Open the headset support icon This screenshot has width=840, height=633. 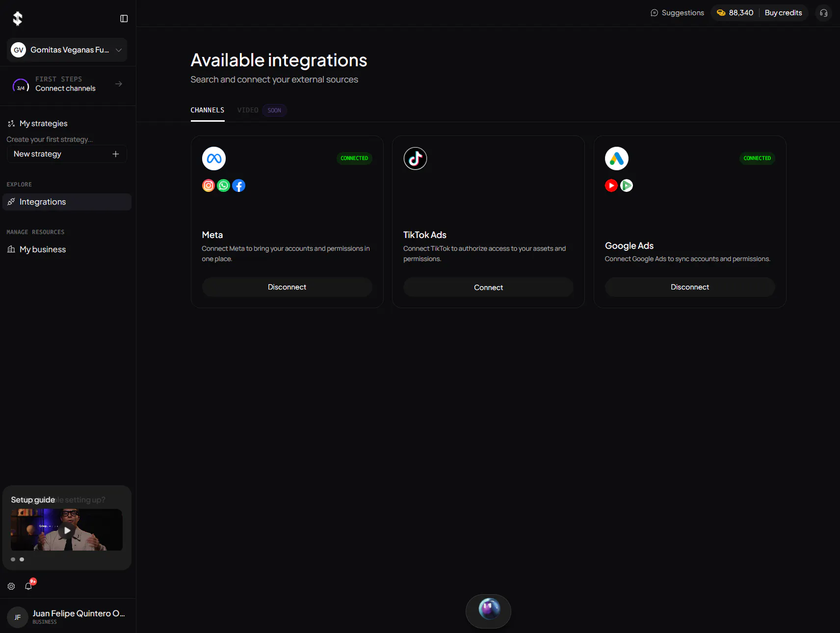(x=824, y=13)
